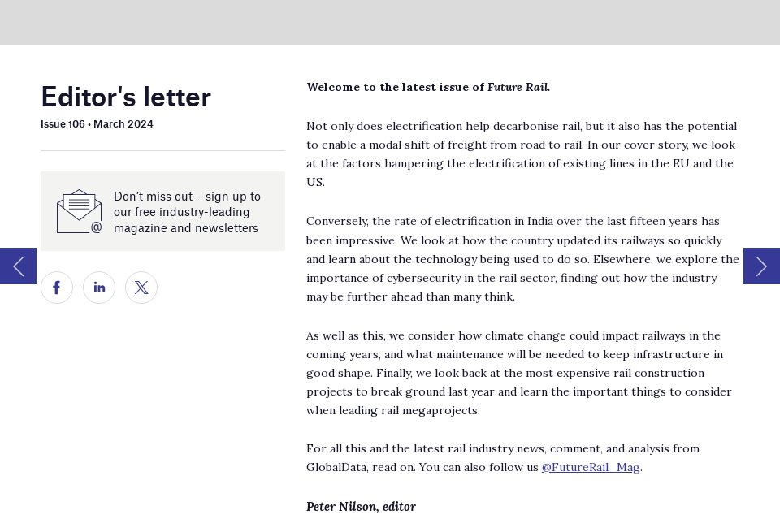
Task: Share the letter on Facebook
Action: click(57, 288)
